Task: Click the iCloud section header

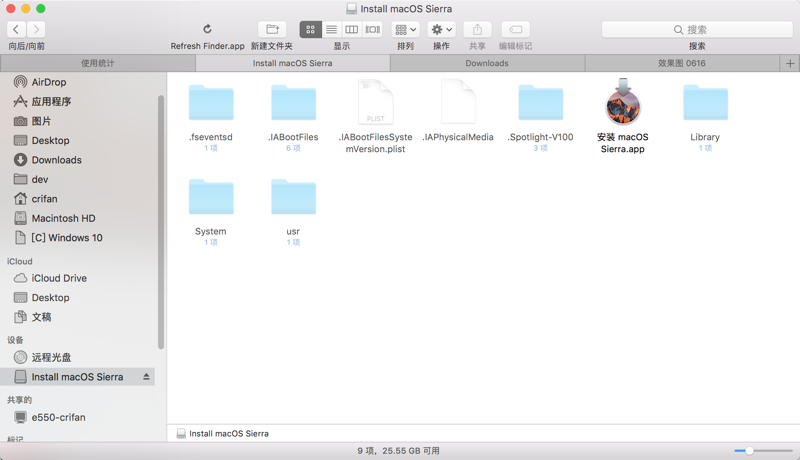Action: click(19, 262)
